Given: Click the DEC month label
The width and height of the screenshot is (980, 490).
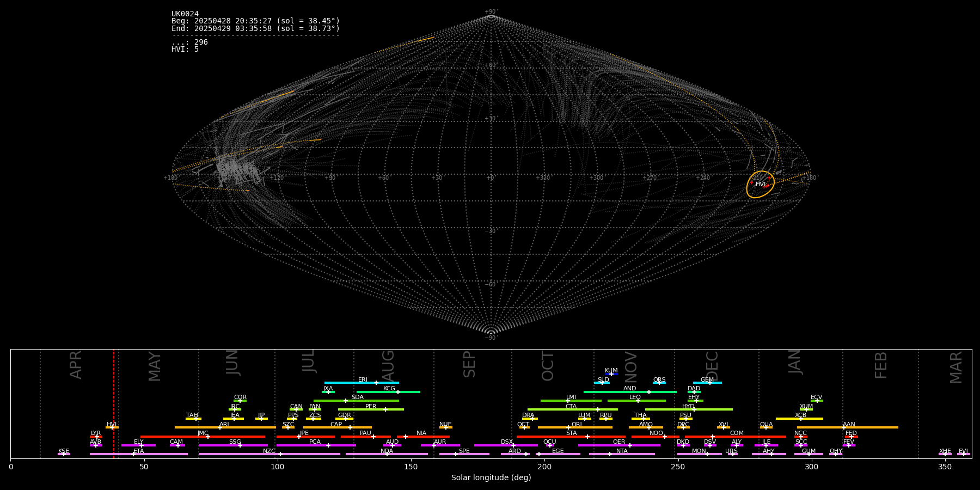Looking at the screenshot, I should click(x=712, y=366).
